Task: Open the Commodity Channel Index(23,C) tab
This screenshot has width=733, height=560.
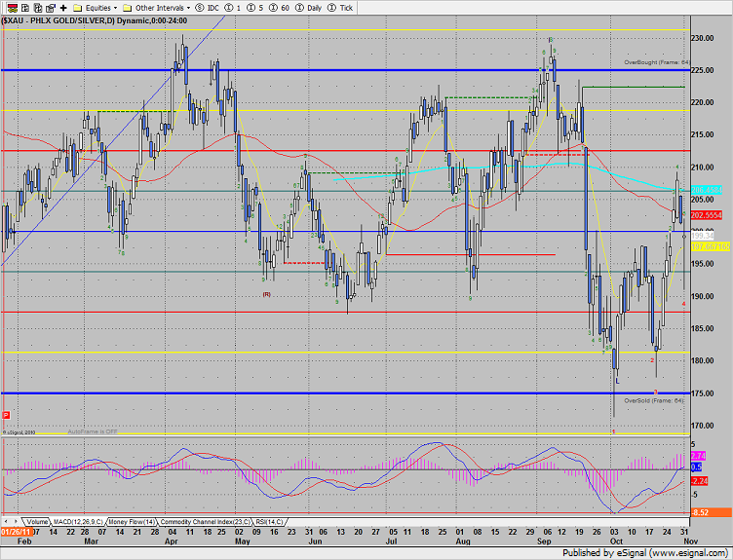Action: (x=206, y=522)
